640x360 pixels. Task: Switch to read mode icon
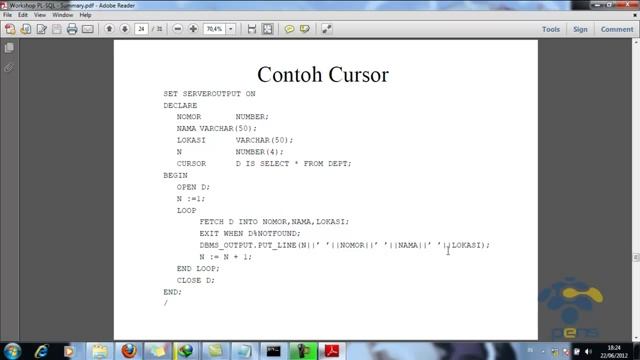click(x=327, y=29)
